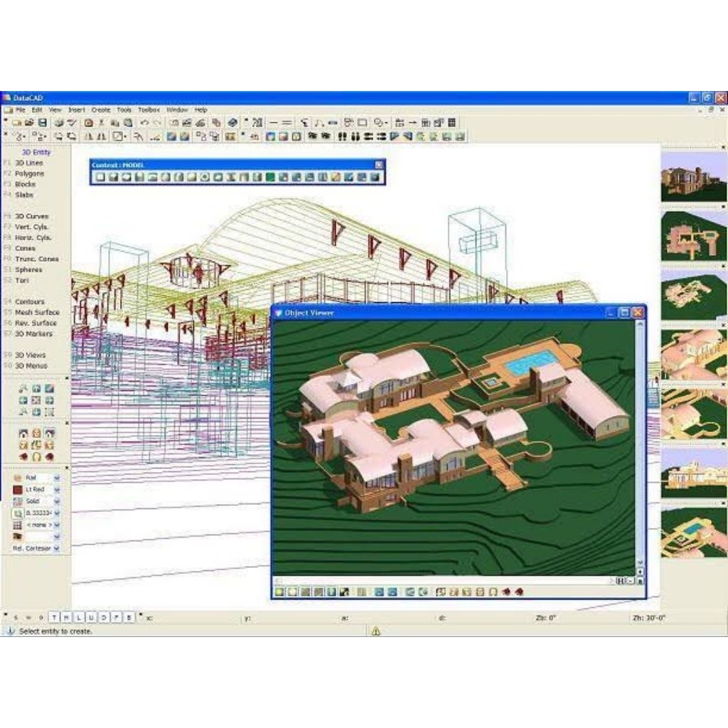The image size is (728, 728).
Task: Click the first yellow icon in the Object Viewer toolbar
Action: pyautogui.click(x=279, y=592)
